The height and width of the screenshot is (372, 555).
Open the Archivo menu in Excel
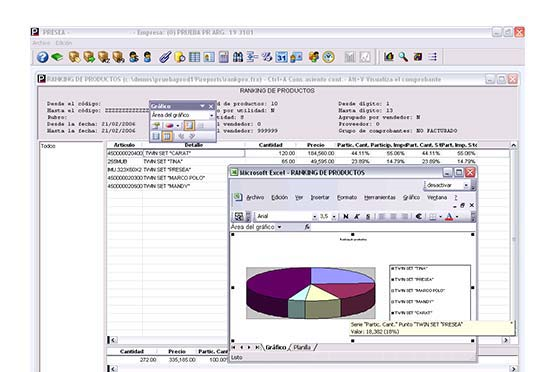click(x=255, y=198)
